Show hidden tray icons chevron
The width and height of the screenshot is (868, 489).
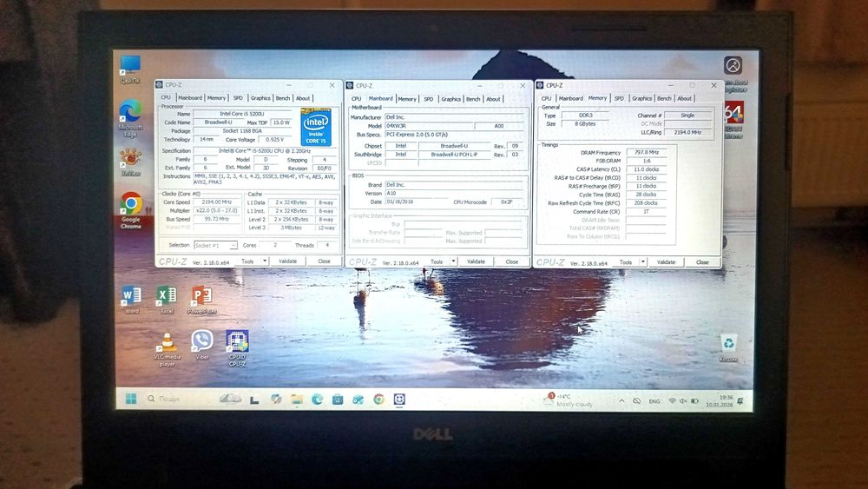pyautogui.click(x=621, y=400)
